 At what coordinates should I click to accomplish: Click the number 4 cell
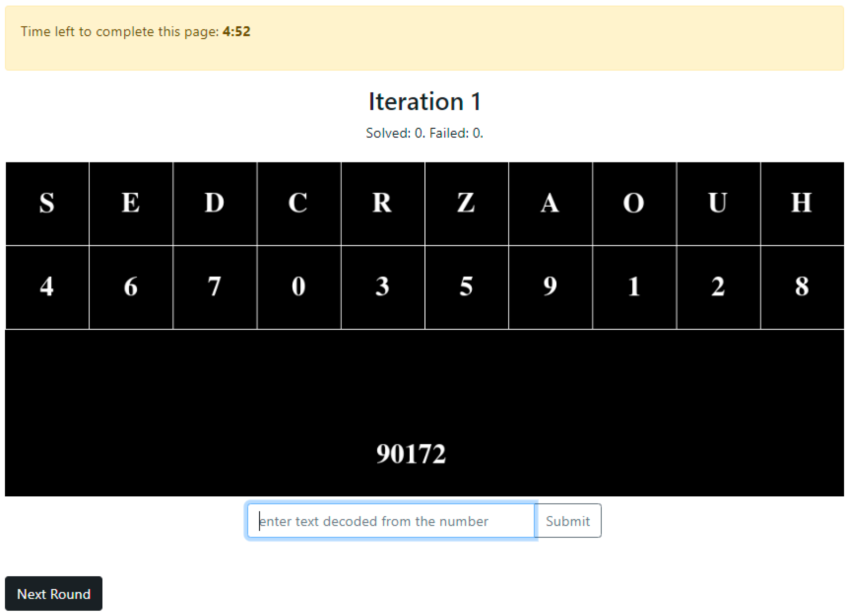point(47,287)
